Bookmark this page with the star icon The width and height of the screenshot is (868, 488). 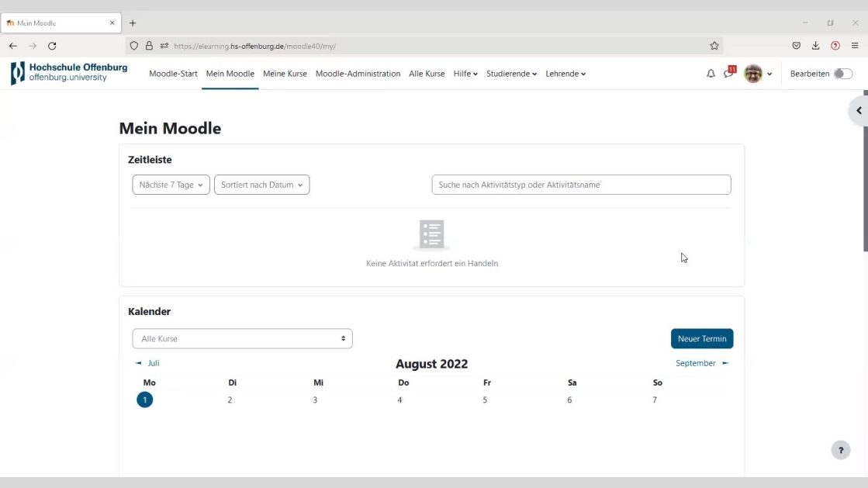(714, 46)
